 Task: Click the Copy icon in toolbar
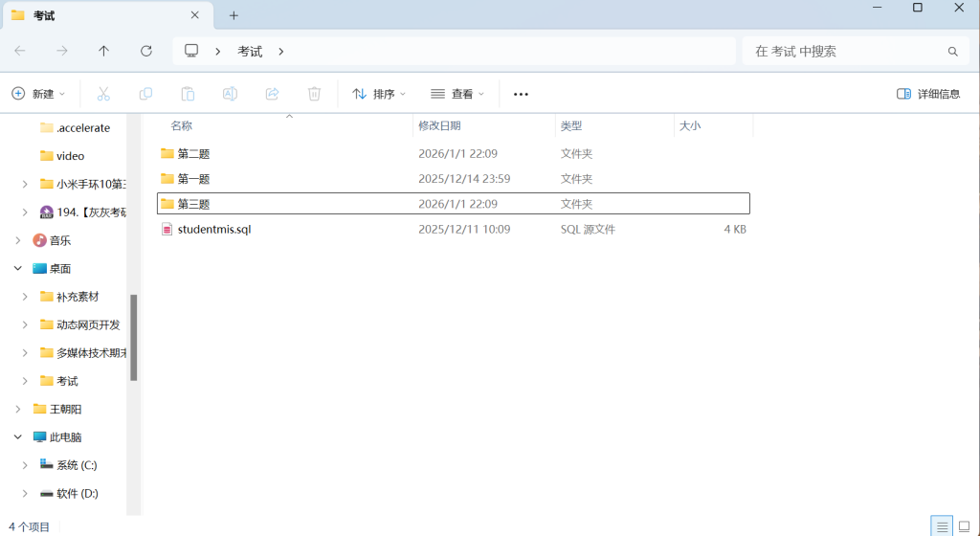coord(145,94)
